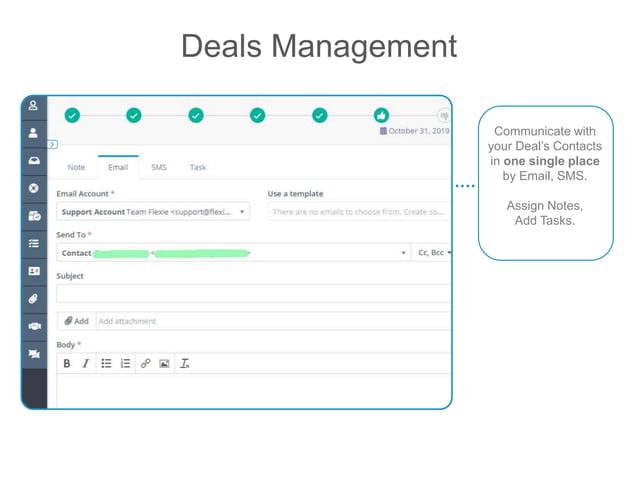Toggle bold formatting in Body editor

[67, 364]
